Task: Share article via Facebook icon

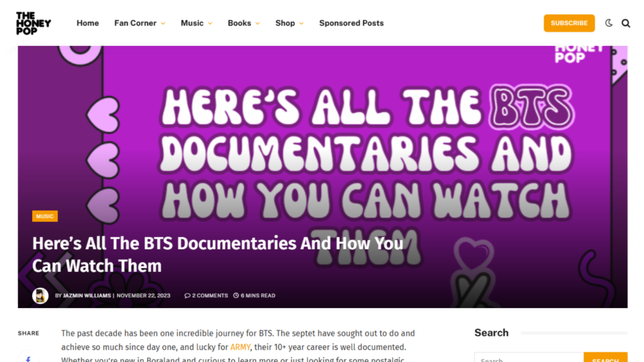Action: click(28, 359)
